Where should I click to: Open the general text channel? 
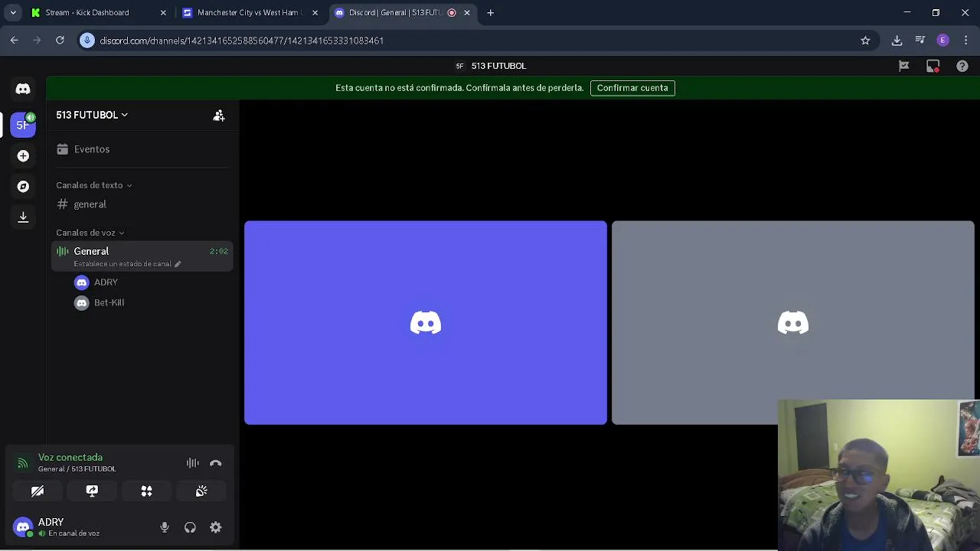pos(142,204)
